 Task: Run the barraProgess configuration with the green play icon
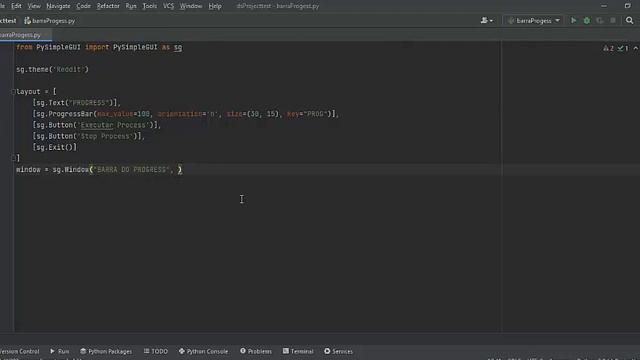(x=573, y=20)
